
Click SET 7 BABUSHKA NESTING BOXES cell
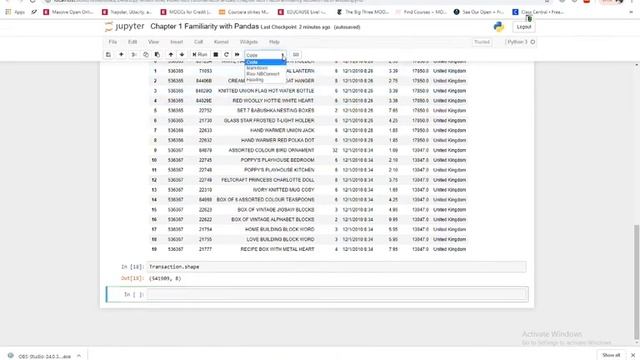276,111
